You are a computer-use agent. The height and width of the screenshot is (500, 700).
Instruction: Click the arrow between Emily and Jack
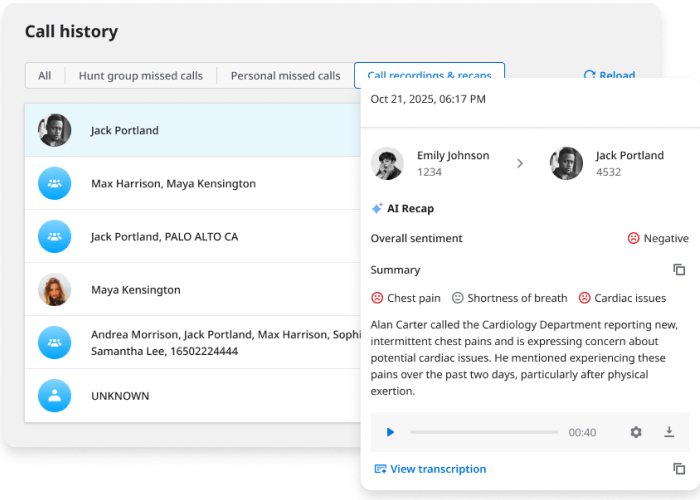tap(520, 163)
